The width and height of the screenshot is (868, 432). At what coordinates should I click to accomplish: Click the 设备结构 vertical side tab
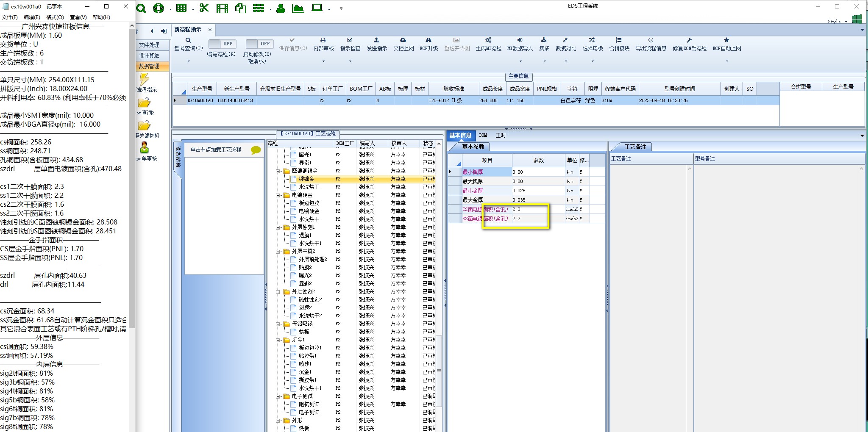click(178, 157)
